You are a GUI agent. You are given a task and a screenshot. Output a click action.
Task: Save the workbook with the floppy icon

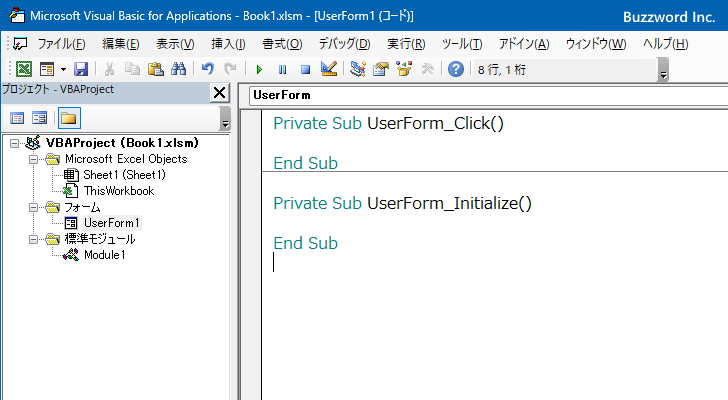tap(81, 69)
